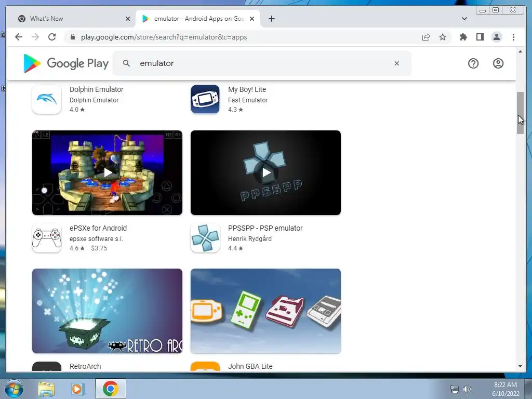This screenshot has width=532, height=399.
Task: Open the network tray icon
Action: click(x=454, y=389)
